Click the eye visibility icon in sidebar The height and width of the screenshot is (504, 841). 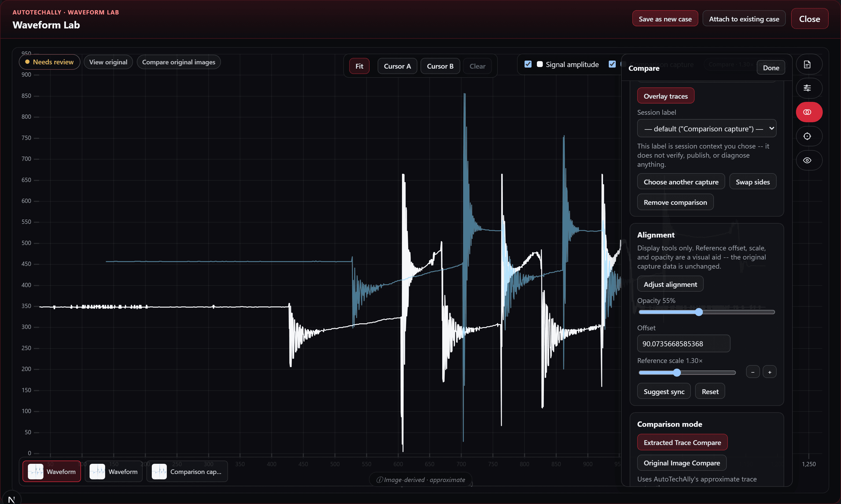point(809,160)
